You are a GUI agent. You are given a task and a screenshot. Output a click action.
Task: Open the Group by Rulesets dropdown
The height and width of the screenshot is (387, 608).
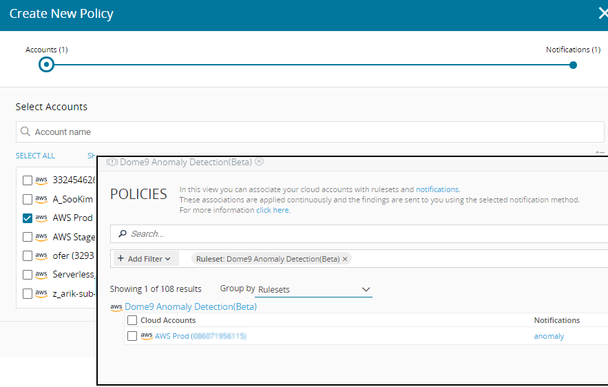(313, 290)
